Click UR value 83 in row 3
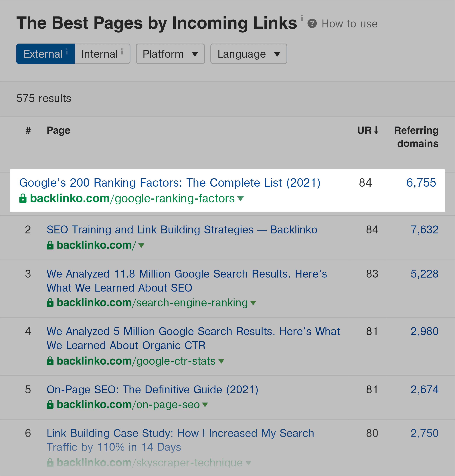The image size is (455, 476). coord(372,274)
